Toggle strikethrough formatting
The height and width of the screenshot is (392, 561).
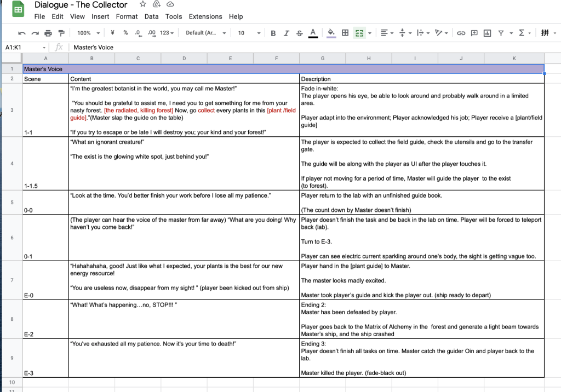point(300,33)
